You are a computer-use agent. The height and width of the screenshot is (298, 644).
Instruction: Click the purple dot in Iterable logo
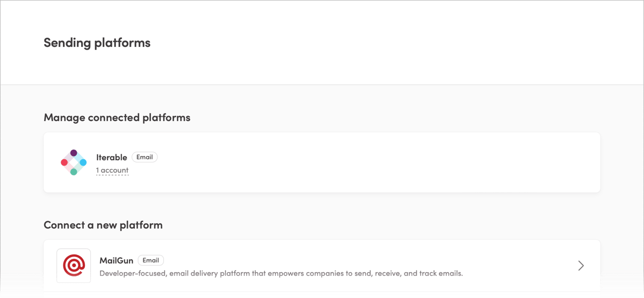74,153
